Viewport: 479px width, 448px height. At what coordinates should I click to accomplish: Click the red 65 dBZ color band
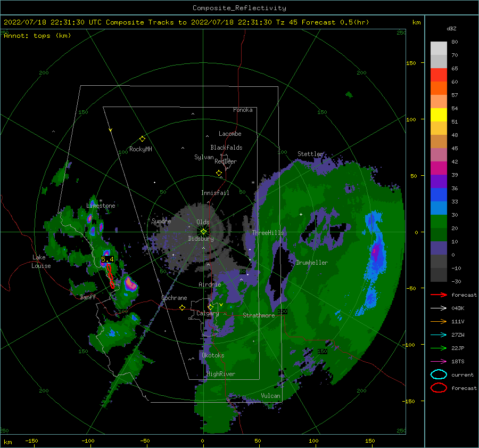(x=439, y=75)
